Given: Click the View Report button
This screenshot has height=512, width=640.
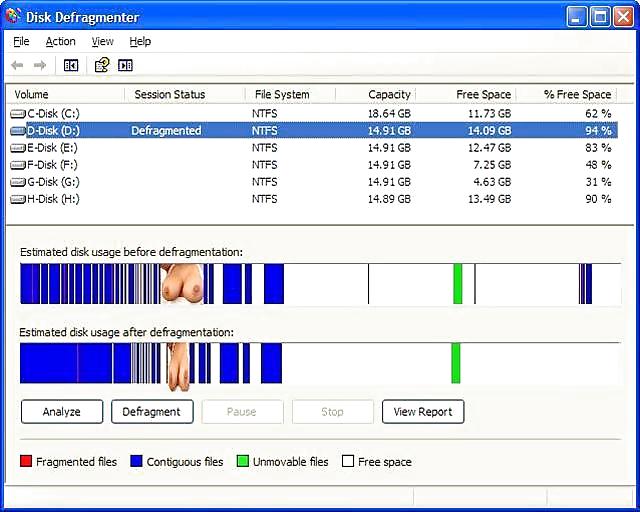Looking at the screenshot, I should pyautogui.click(x=423, y=412).
